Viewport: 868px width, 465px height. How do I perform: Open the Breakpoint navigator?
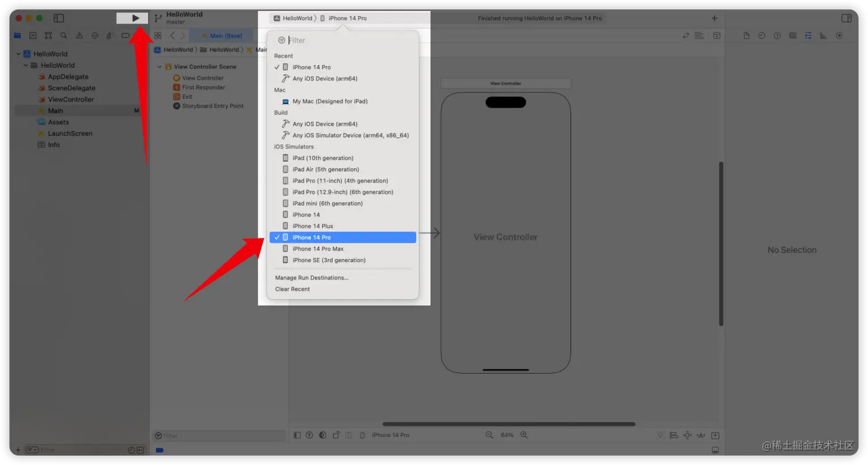click(x=125, y=36)
